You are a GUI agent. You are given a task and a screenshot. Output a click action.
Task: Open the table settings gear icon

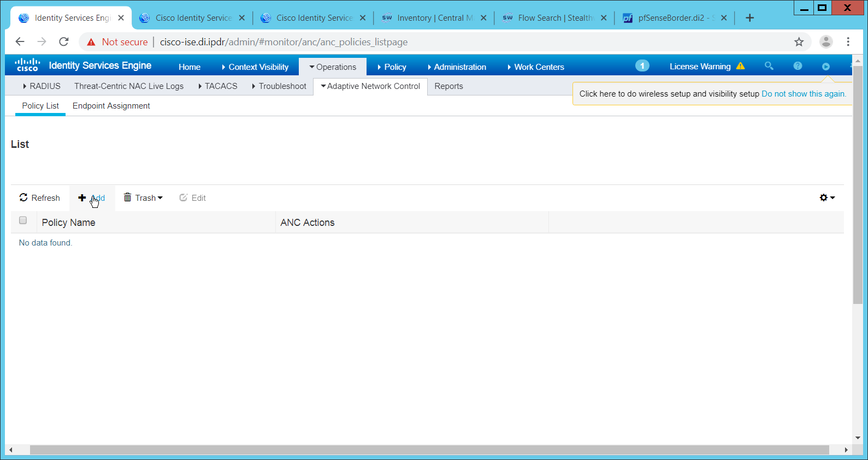coord(826,198)
